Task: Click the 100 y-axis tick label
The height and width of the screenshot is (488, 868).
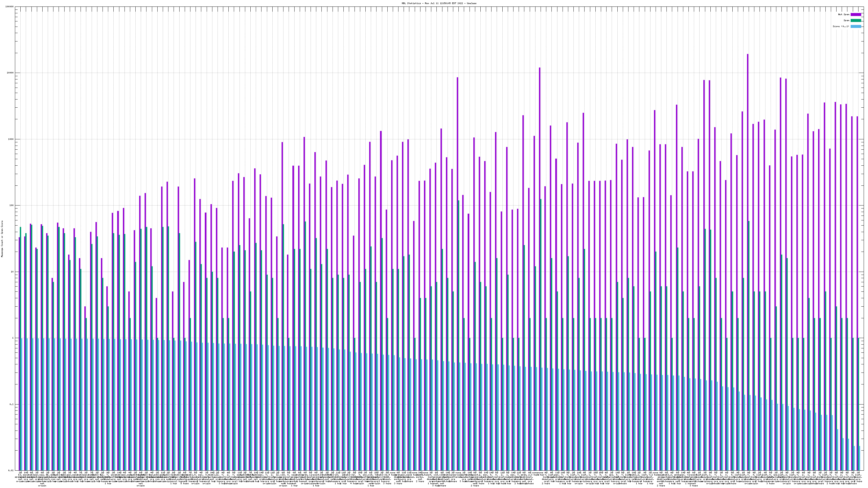Action: (x=12, y=206)
